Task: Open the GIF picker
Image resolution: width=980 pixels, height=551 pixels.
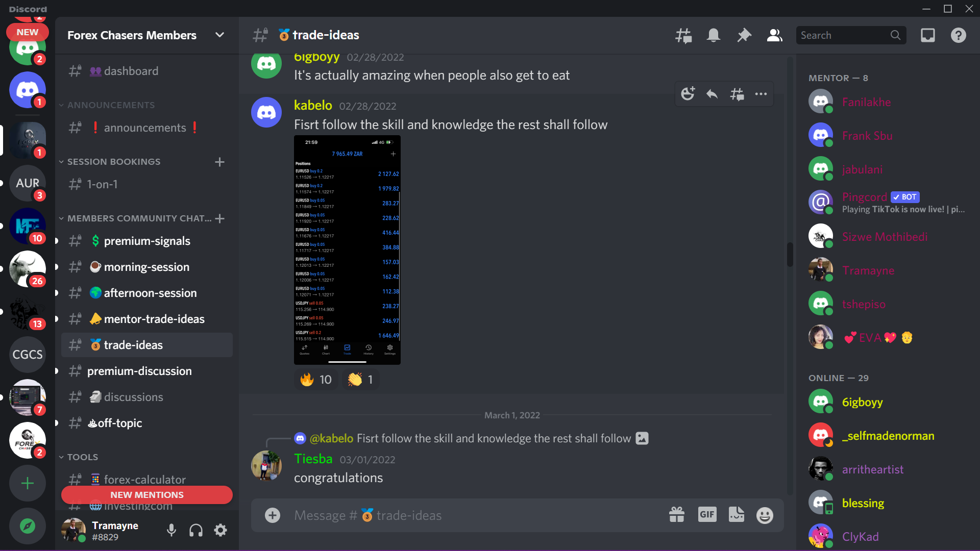Action: click(x=707, y=515)
